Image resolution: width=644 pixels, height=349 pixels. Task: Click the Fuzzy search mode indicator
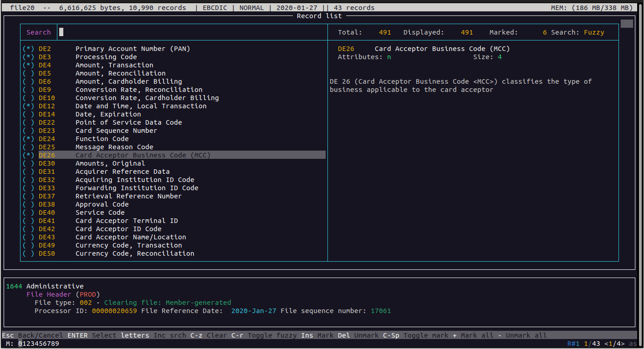point(594,32)
